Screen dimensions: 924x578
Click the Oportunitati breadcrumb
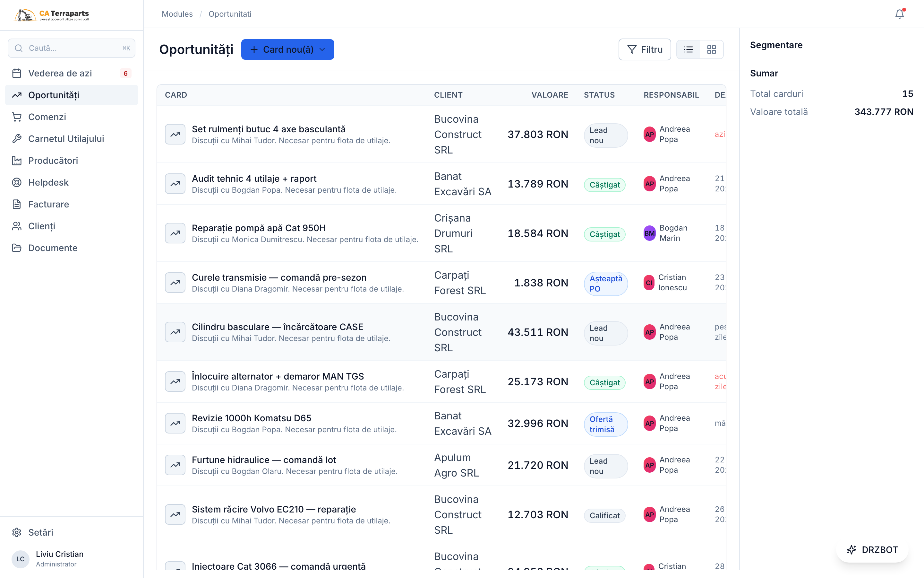(230, 14)
